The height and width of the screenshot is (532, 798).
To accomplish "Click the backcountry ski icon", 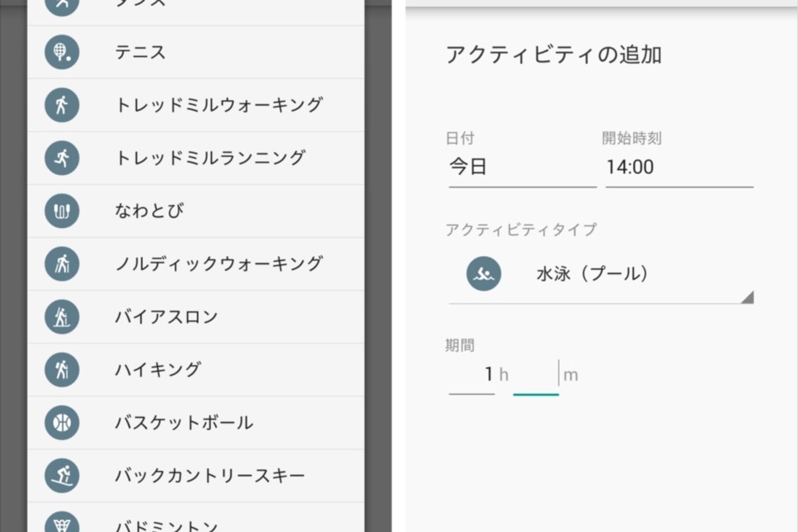I will tap(62, 475).
